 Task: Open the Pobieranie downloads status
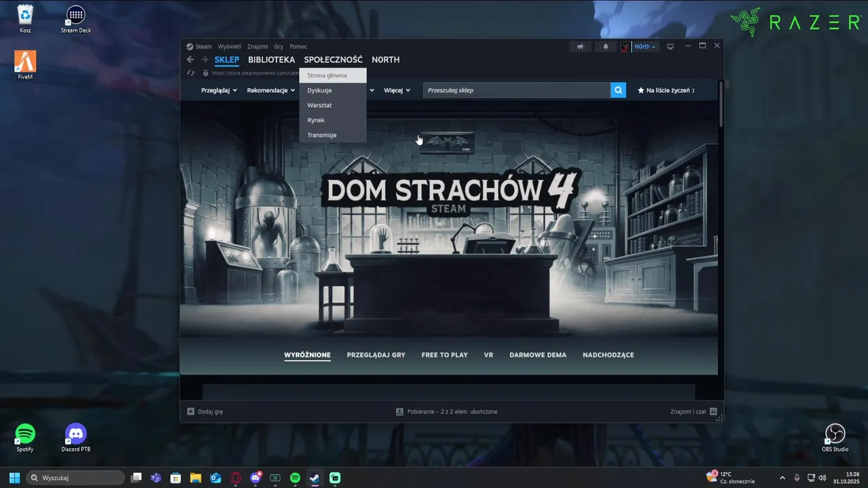coord(447,411)
